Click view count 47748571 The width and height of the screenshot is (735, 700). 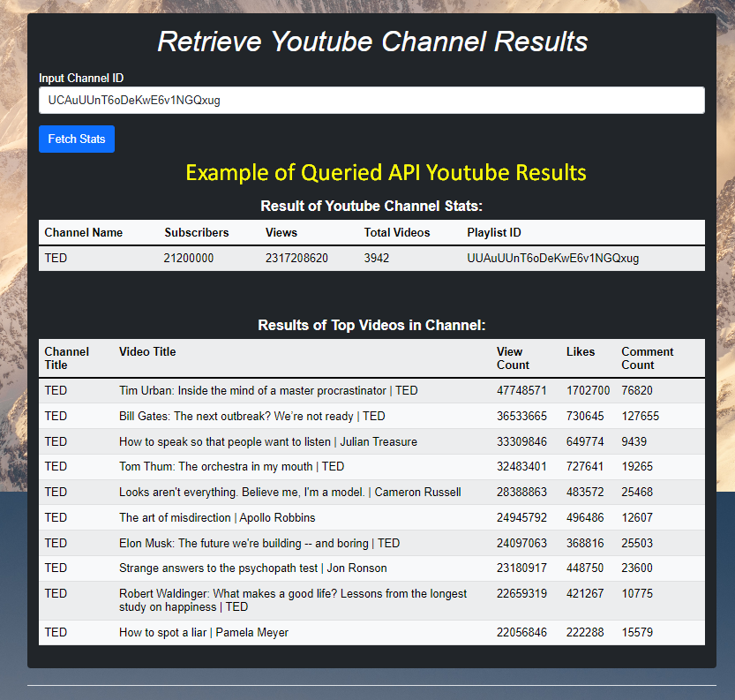pyautogui.click(x=521, y=390)
